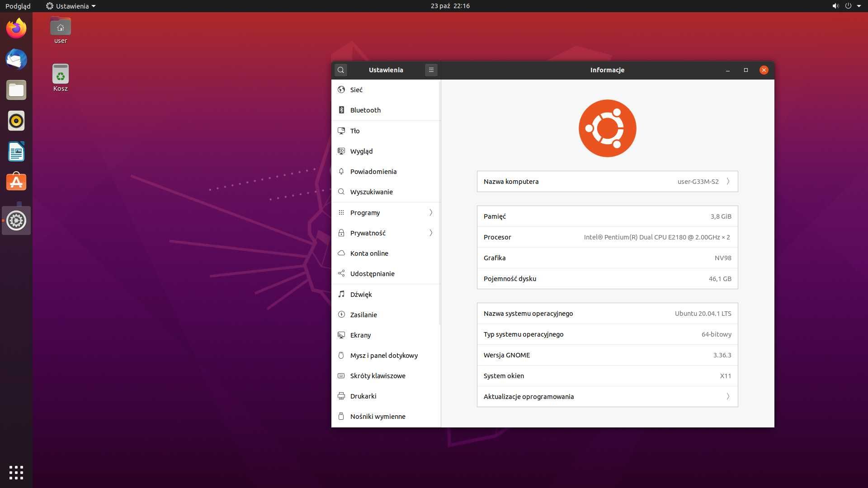Viewport: 868px width, 488px height.
Task: Click the Ekrany display icon
Action: click(x=341, y=335)
